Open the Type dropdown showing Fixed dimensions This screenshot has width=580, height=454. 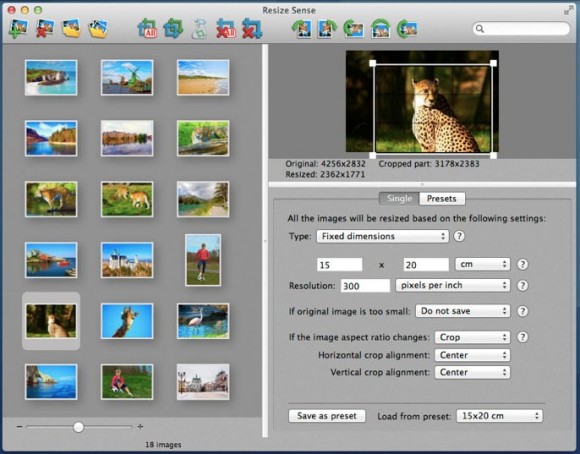[x=382, y=236]
